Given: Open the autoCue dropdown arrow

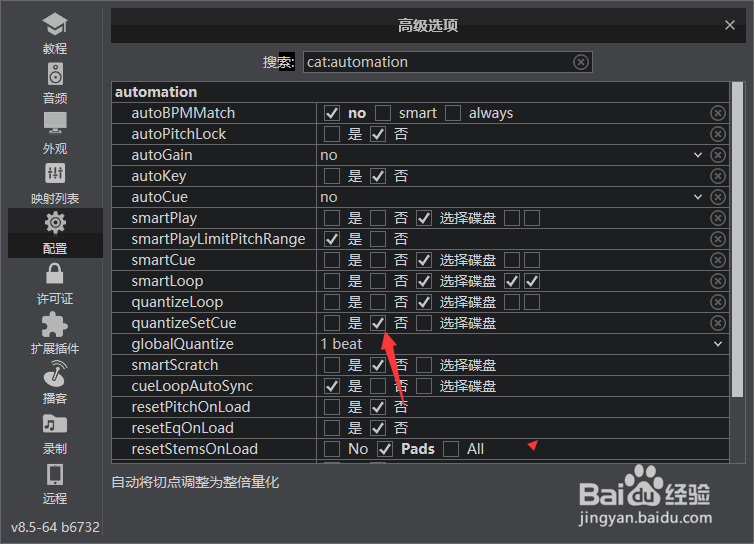Looking at the screenshot, I should coord(698,197).
